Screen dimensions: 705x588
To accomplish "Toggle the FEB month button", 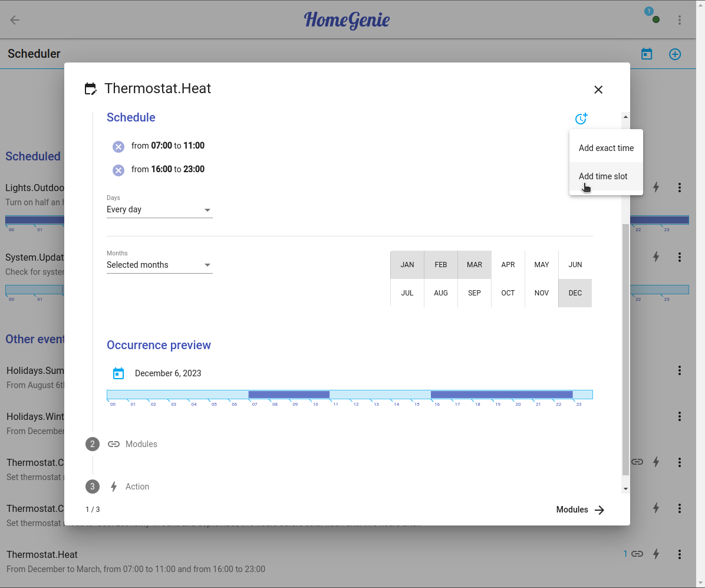I will tap(441, 265).
